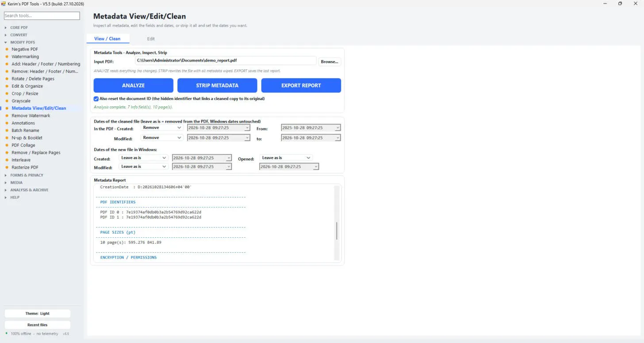Screen dimensions: 644x343
Task: Select the Batch Rename tool
Action: [x=25, y=131]
